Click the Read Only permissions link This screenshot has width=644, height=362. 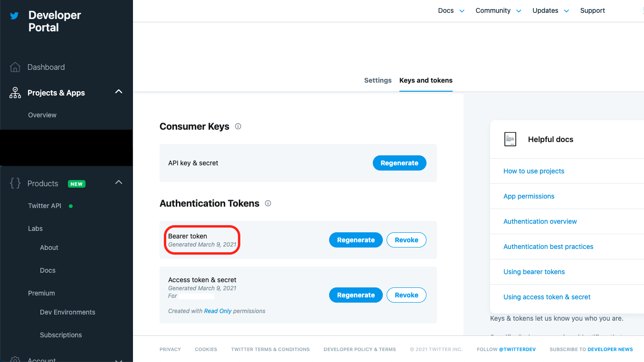pyautogui.click(x=218, y=311)
